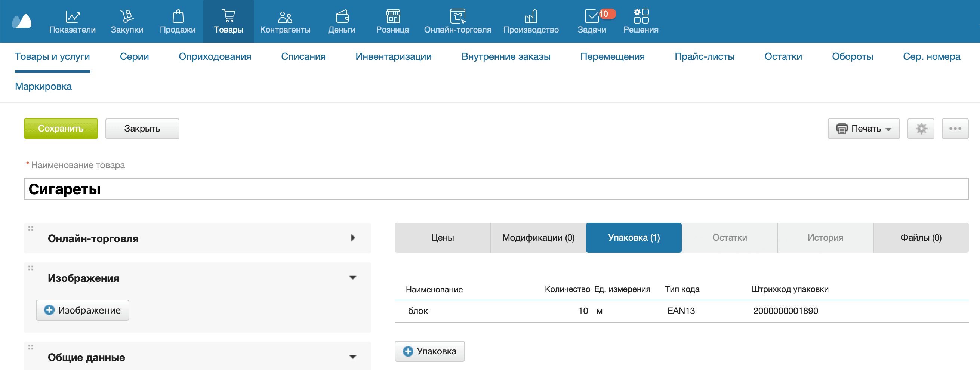Image resolution: width=980 pixels, height=370 pixels.
Task: Open the settings gear button
Action: click(x=921, y=129)
